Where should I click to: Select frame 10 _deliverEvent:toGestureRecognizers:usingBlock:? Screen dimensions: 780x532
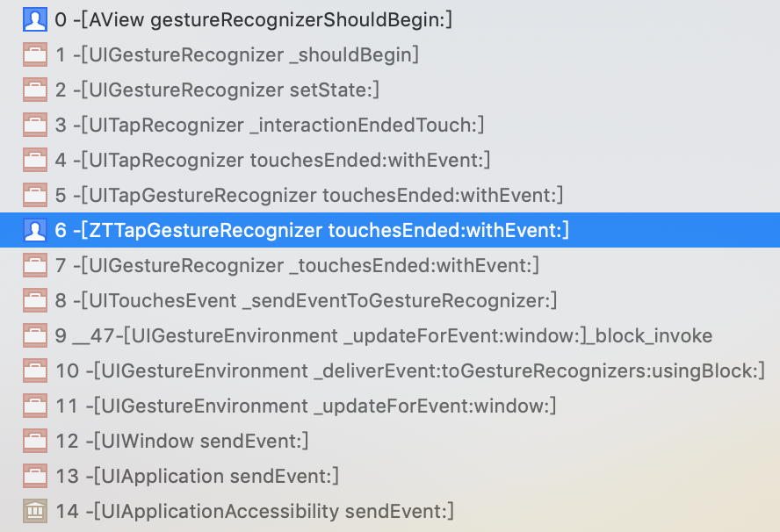tap(390, 371)
